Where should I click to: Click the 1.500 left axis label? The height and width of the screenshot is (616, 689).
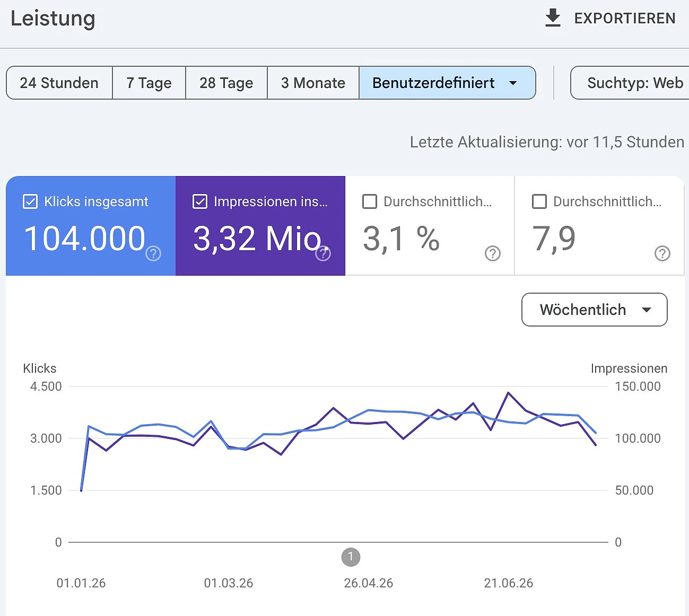click(x=46, y=490)
